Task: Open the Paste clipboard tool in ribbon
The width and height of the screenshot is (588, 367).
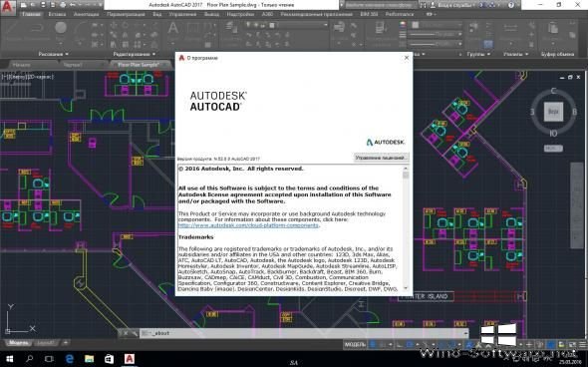Action: (553, 29)
